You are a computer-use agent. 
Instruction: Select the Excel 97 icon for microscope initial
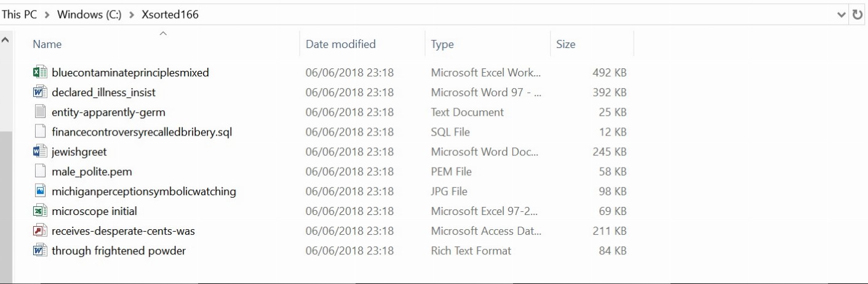tap(40, 211)
